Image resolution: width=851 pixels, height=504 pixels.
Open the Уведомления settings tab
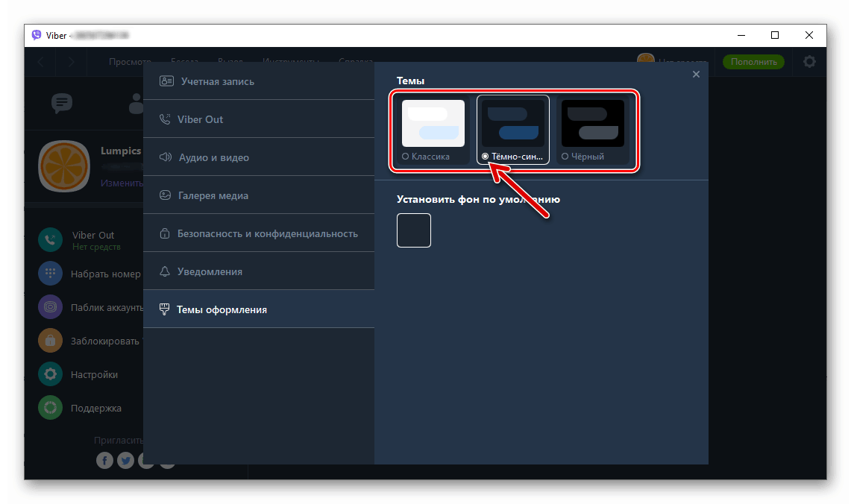pos(259,271)
